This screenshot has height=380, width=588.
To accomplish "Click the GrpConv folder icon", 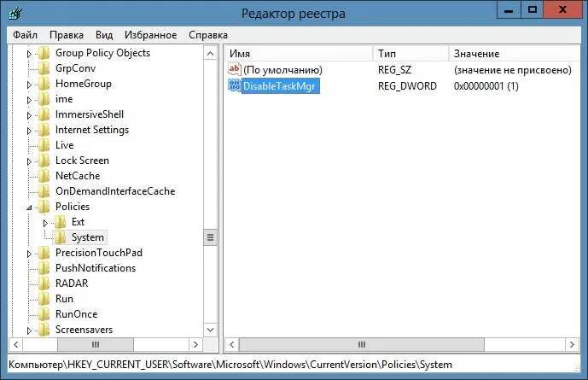I will [44, 68].
